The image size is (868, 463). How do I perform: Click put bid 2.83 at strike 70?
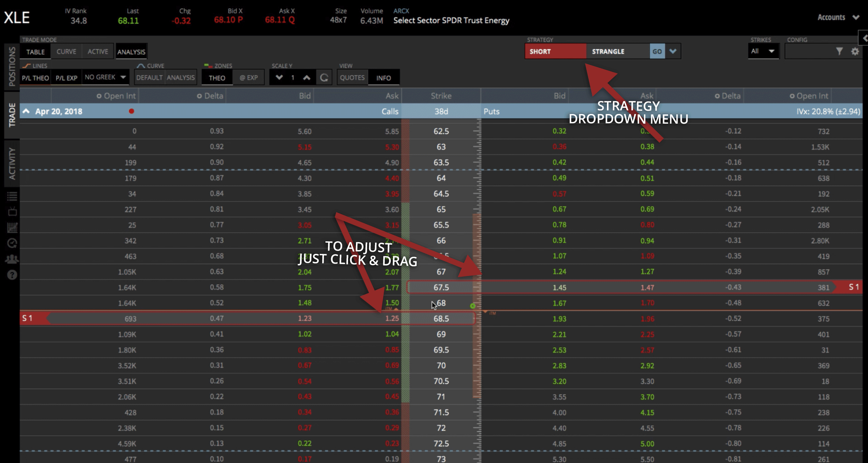(559, 365)
